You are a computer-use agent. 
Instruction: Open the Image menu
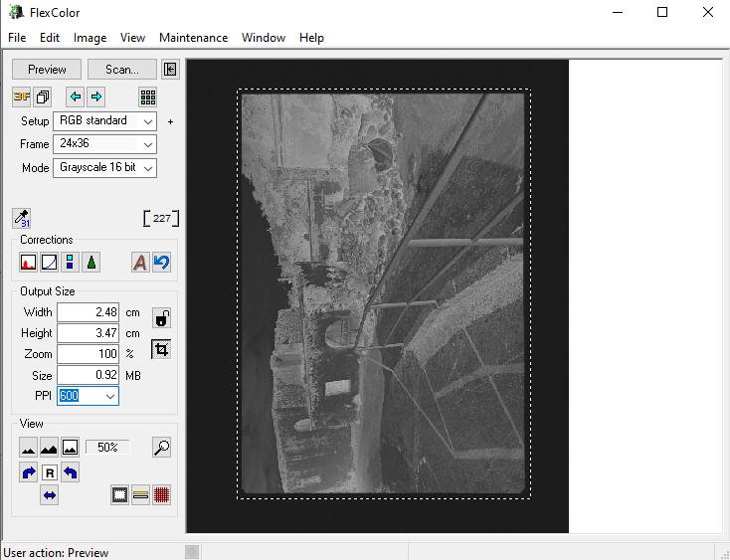pos(90,38)
